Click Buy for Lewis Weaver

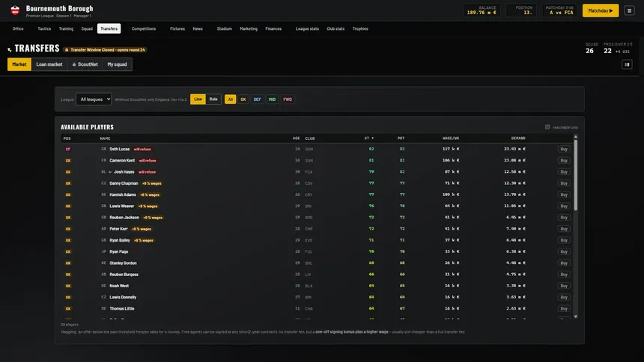point(564,206)
